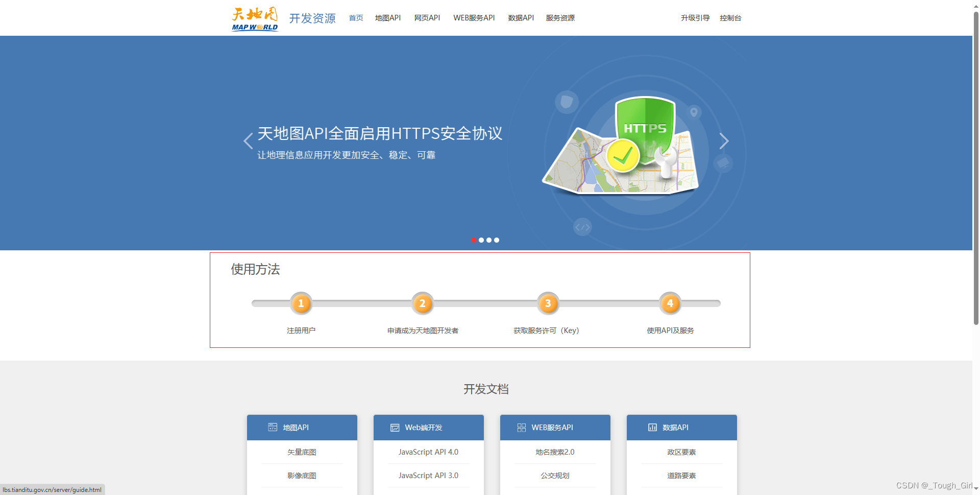Select the fourth carousel dot
980x495 pixels.
point(497,240)
